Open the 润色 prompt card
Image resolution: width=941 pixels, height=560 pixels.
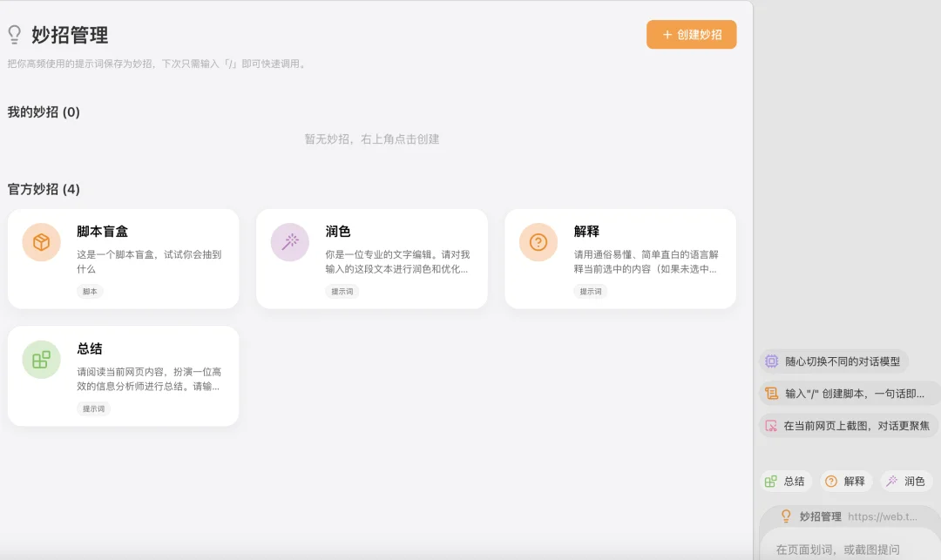point(372,257)
